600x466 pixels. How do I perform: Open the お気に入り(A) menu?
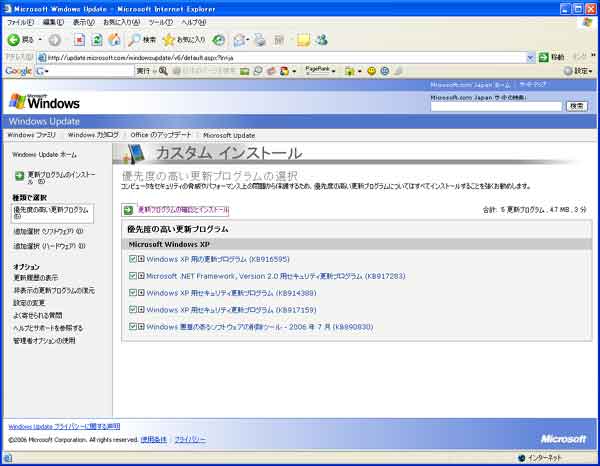pyautogui.click(x=122, y=23)
